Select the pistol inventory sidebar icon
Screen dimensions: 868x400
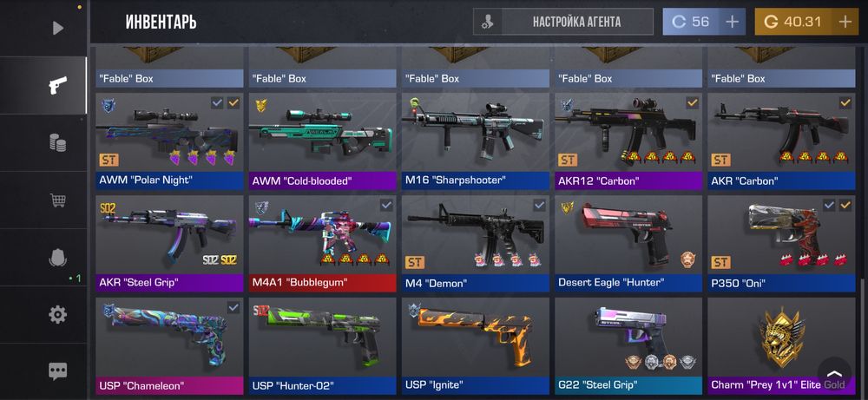coord(57,85)
